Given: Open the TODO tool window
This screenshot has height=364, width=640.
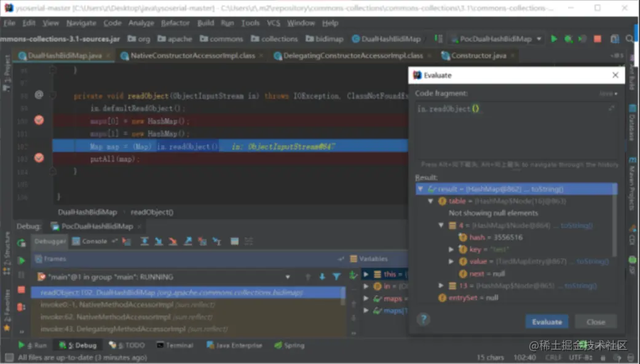Looking at the screenshot, I should [127, 345].
